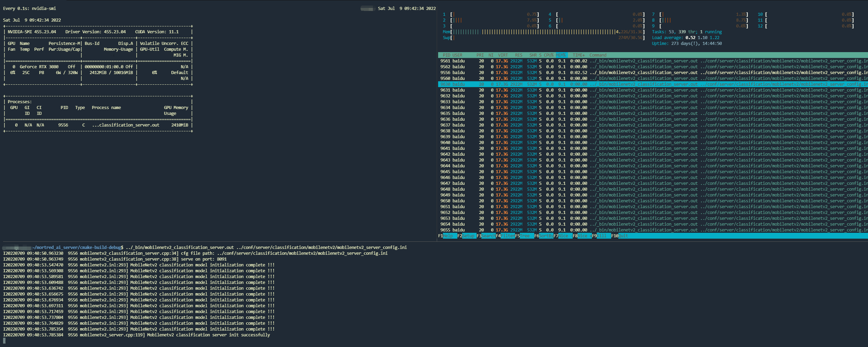Sort by the PRI column header
The width and height of the screenshot is (868, 347).
[x=480, y=55]
